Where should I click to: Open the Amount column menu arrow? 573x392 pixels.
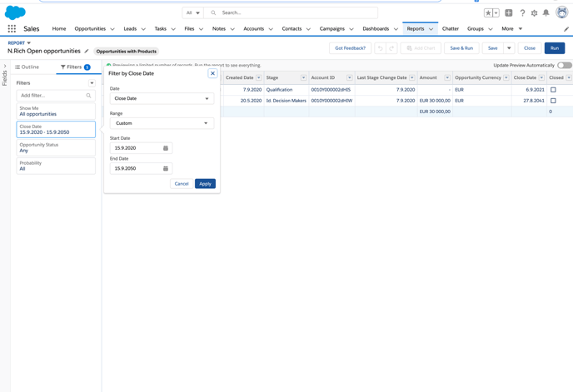coord(447,77)
